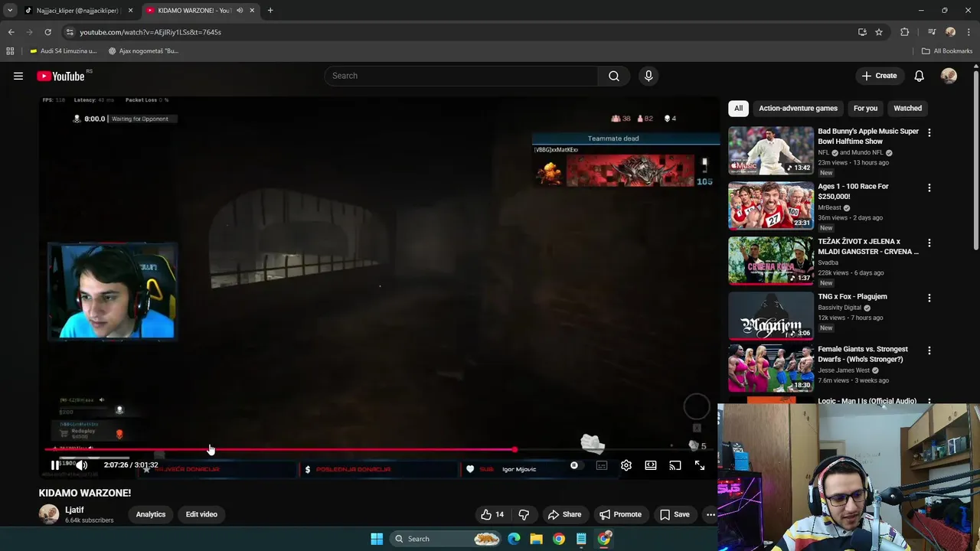Open Female Giants vs. Strongest Dwarfs video
Viewport: 980px width, 551px height.
click(862, 354)
